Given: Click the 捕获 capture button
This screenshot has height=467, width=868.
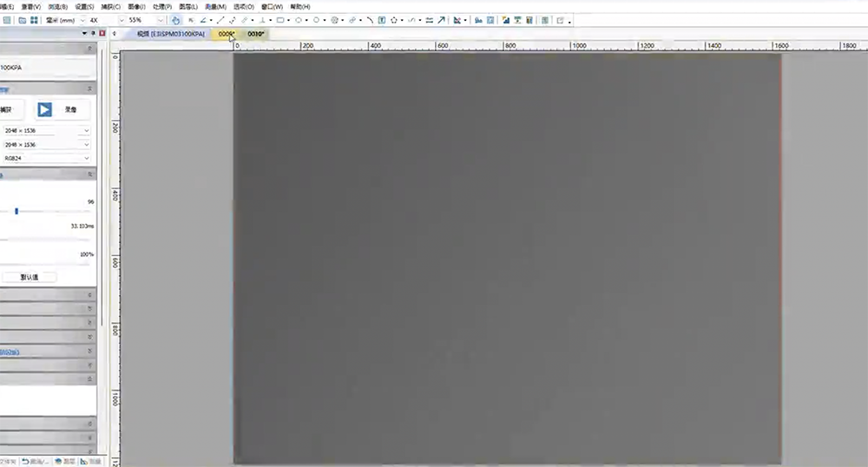Looking at the screenshot, I should pyautogui.click(x=7, y=109).
